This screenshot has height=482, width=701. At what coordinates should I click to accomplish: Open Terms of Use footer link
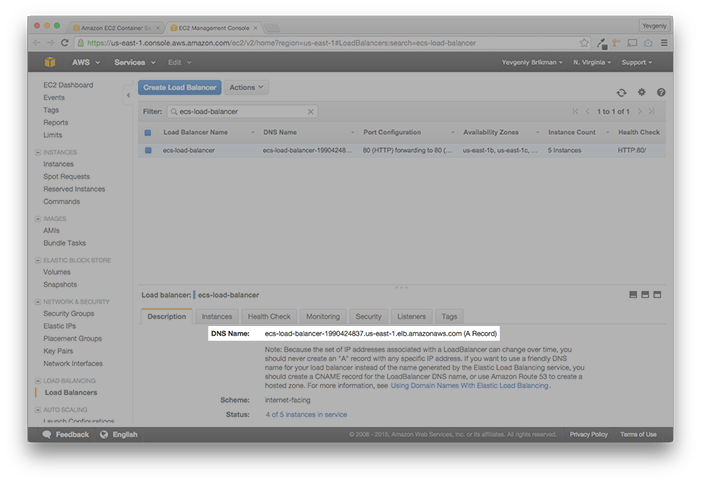[638, 434]
